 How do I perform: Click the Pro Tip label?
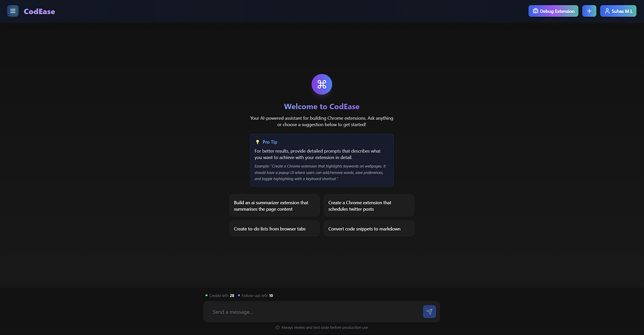(270, 142)
